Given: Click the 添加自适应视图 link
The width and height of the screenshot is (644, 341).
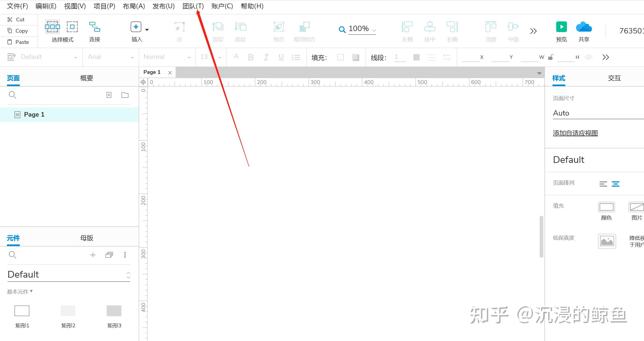Looking at the screenshot, I should click(x=575, y=133).
